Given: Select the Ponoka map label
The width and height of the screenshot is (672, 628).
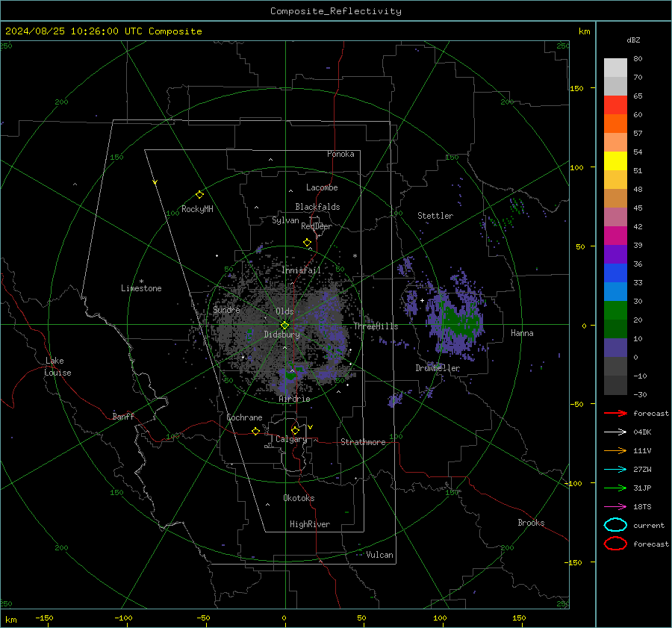Looking at the screenshot, I should coord(340,154).
